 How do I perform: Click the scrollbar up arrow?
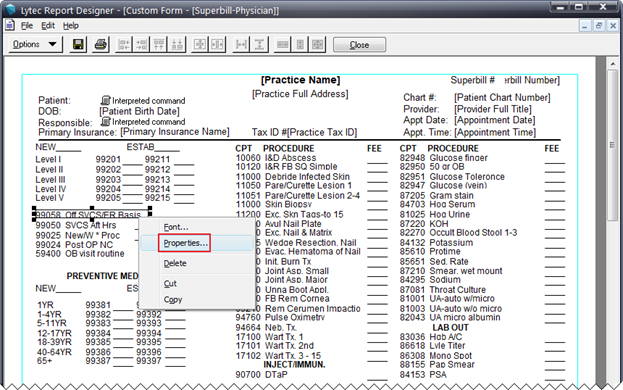(x=612, y=64)
